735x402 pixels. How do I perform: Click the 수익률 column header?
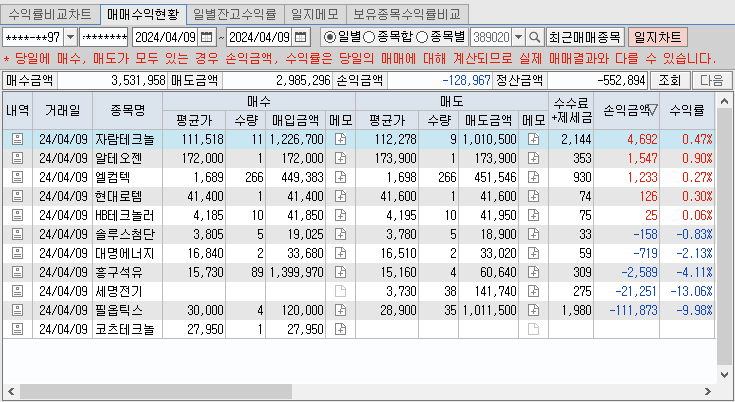[687, 111]
